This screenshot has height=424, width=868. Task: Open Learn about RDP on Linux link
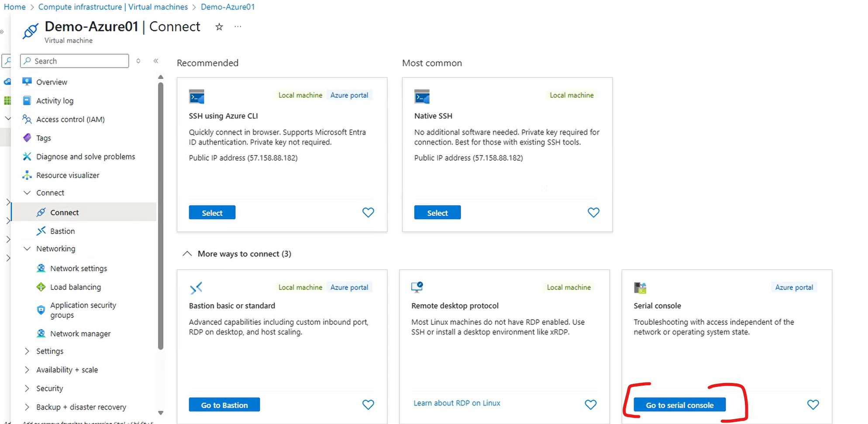pos(457,403)
